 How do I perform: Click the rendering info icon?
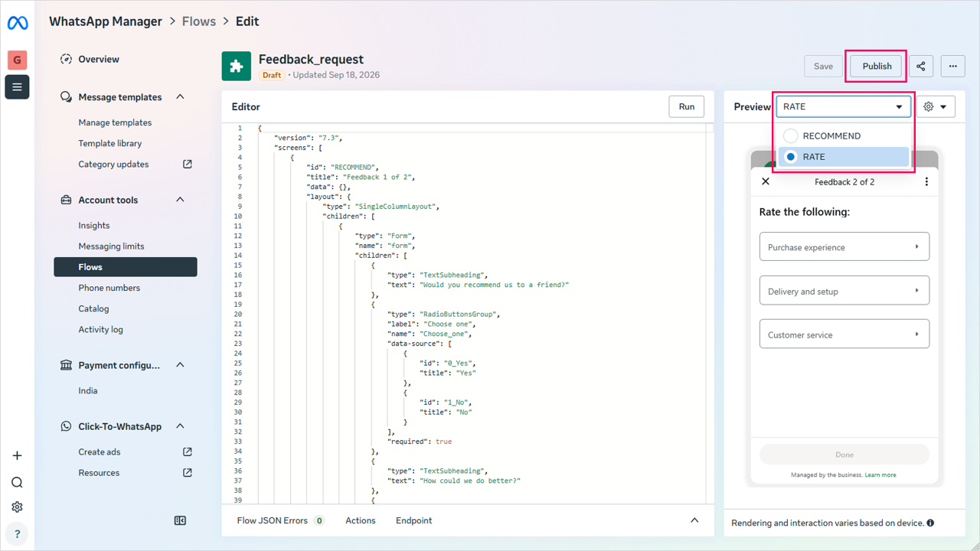click(930, 523)
